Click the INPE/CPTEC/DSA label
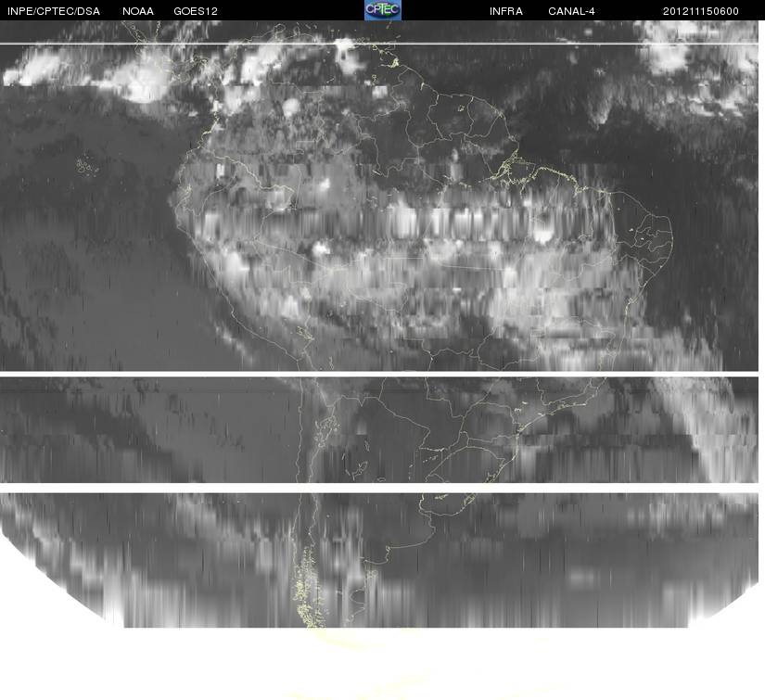Screen dimensions: 765x700 point(54,11)
